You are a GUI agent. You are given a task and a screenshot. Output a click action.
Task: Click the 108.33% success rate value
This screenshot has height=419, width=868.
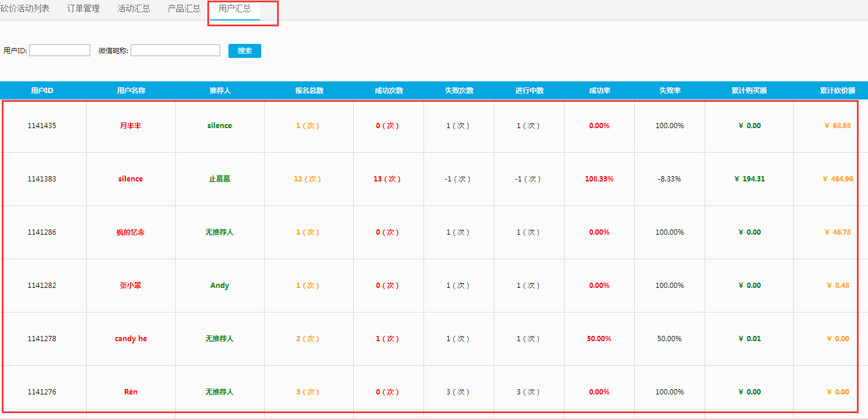(599, 179)
